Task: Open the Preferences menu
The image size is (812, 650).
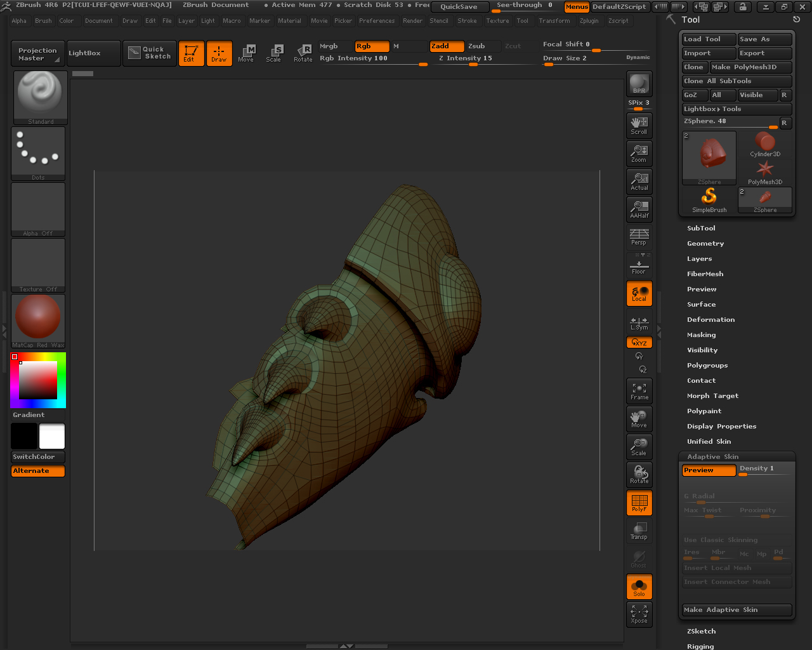Action: 377,20
